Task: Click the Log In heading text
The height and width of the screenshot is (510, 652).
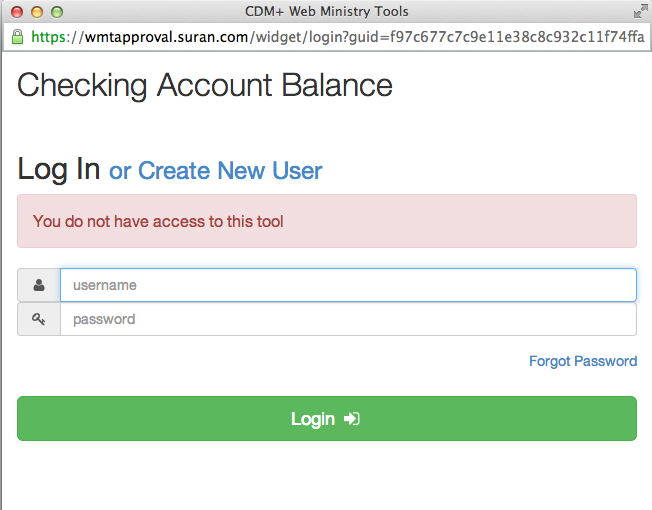Action: (59, 170)
